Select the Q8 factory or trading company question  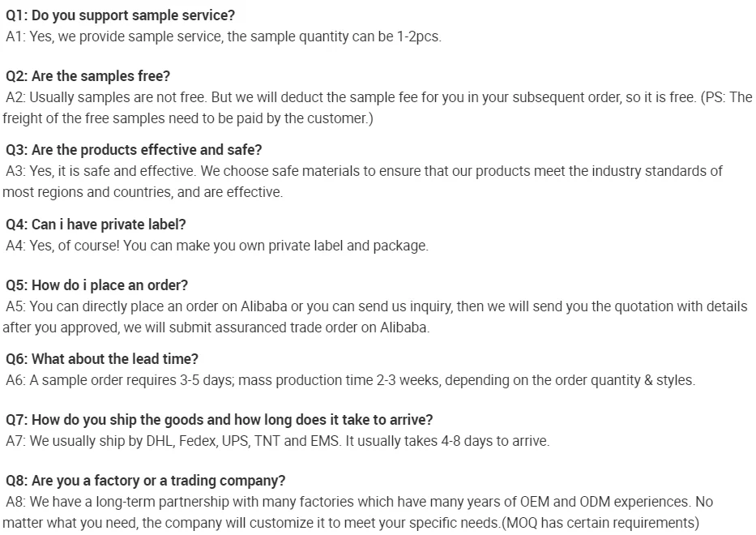tap(146, 481)
